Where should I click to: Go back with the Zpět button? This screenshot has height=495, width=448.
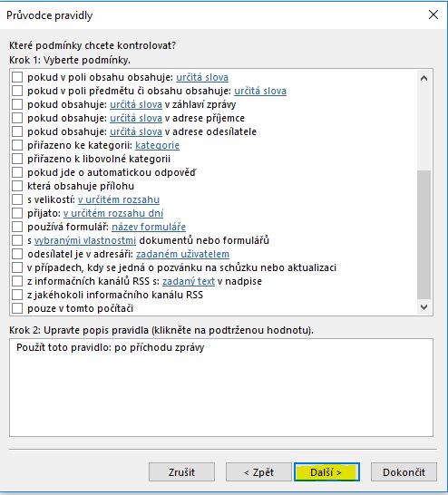coord(258,472)
